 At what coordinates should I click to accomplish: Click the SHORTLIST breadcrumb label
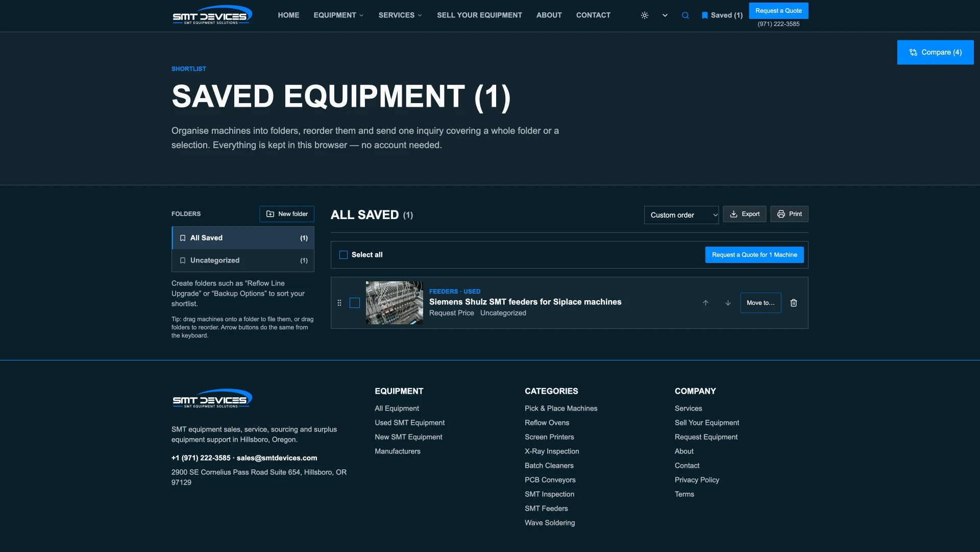189,69
